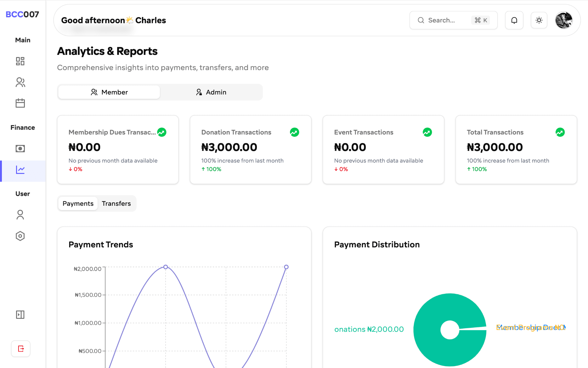Click the Donations ₦2,000.00 pie label

tap(369, 329)
